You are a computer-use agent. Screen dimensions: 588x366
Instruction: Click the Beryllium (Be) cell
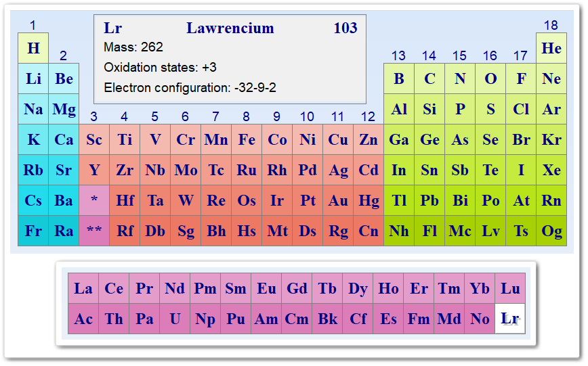(x=64, y=78)
